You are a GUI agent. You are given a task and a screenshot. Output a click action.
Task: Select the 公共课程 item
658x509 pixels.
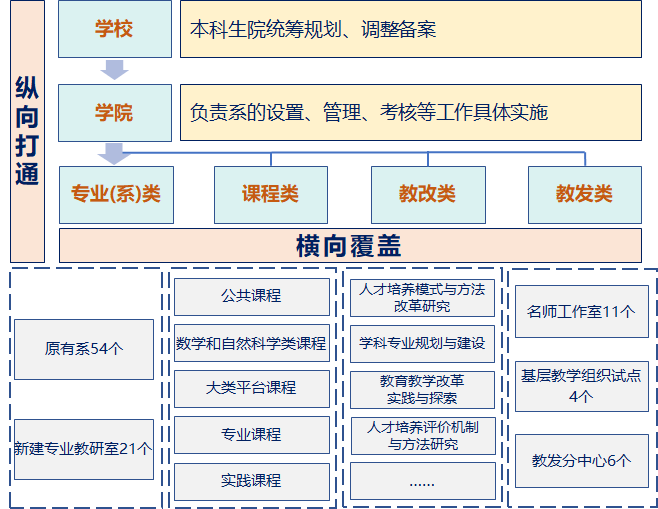251,296
